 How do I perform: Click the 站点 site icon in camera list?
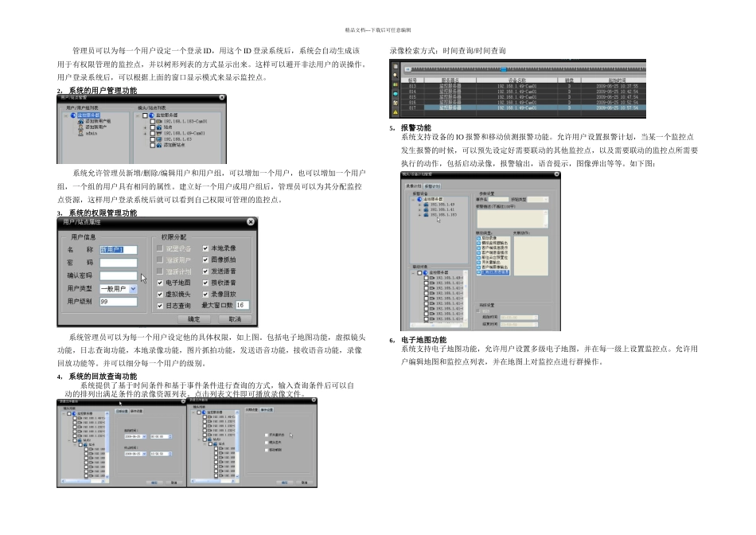pos(159,127)
